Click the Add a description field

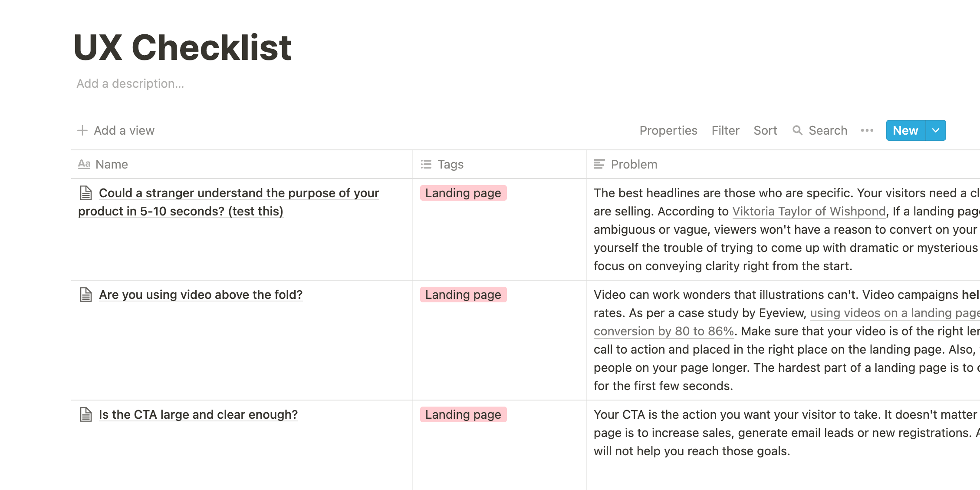[x=130, y=83]
